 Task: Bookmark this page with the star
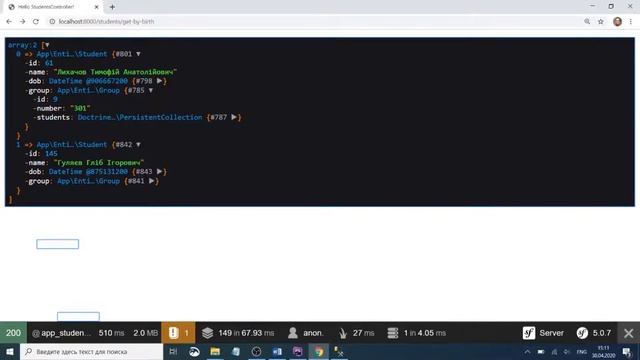[601, 22]
